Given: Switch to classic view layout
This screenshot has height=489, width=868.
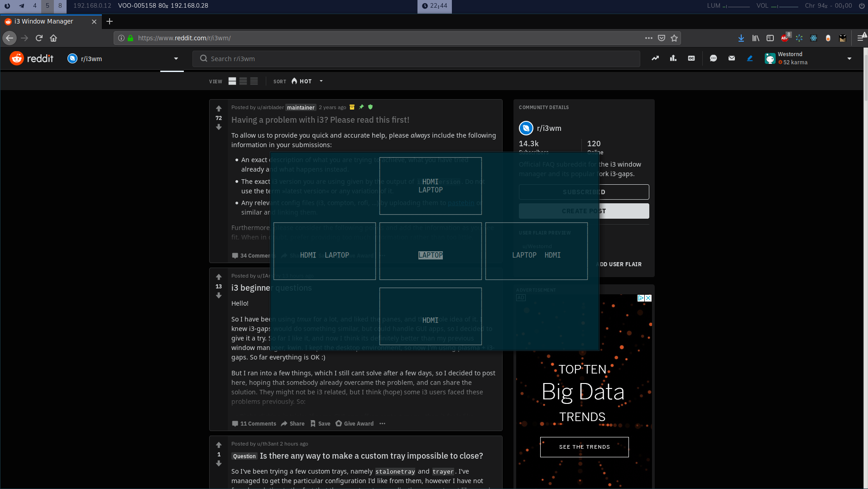Looking at the screenshot, I should tap(243, 81).
